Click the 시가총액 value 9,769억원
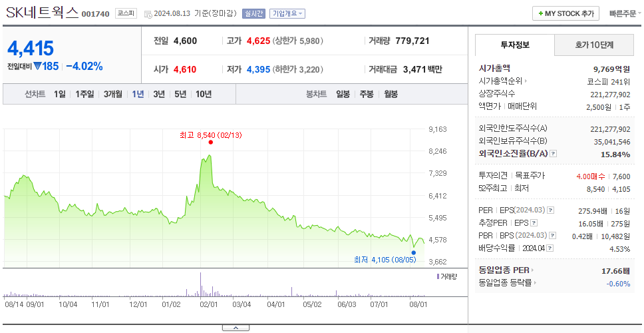This screenshot has width=644, height=333. coord(611,69)
